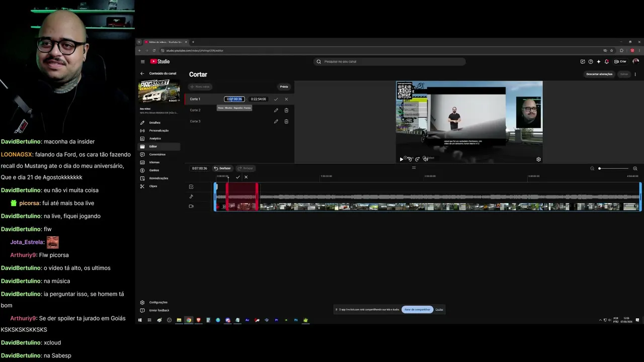Open the Help question mark icon
This screenshot has height=362, width=644.
591,61
